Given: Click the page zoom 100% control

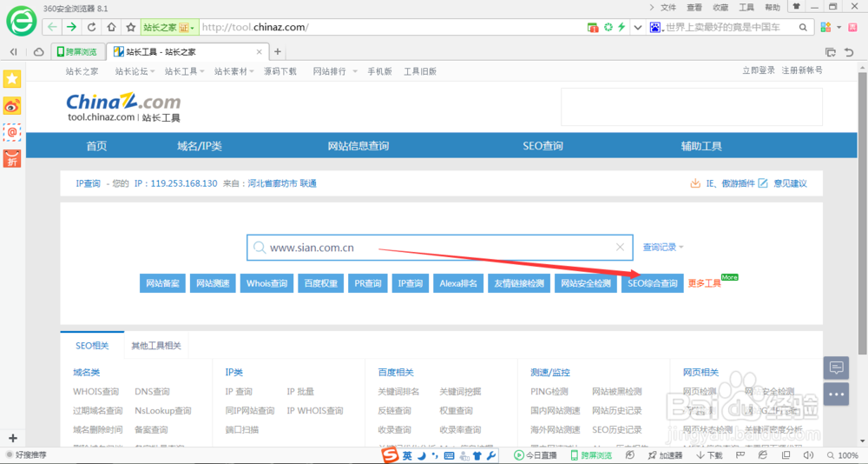Looking at the screenshot, I should [843, 455].
